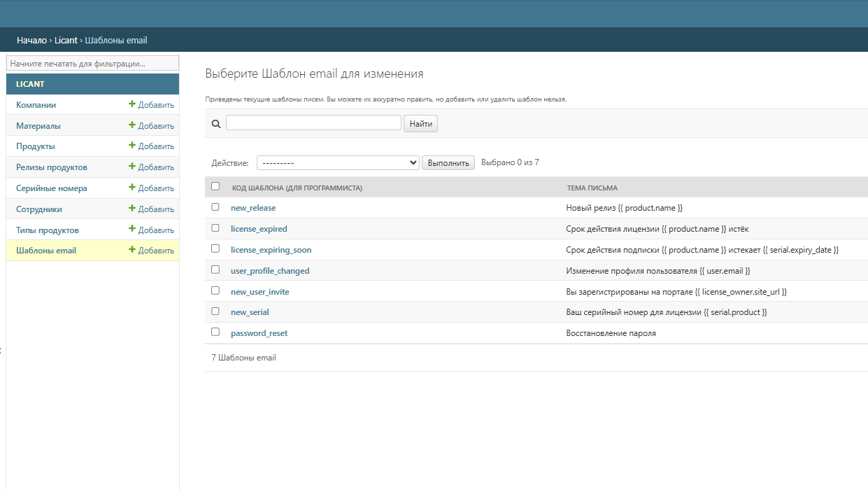The height and width of the screenshot is (490, 868).
Task: Click the plus Add icon for Релизы продуктов
Action: 132,167
